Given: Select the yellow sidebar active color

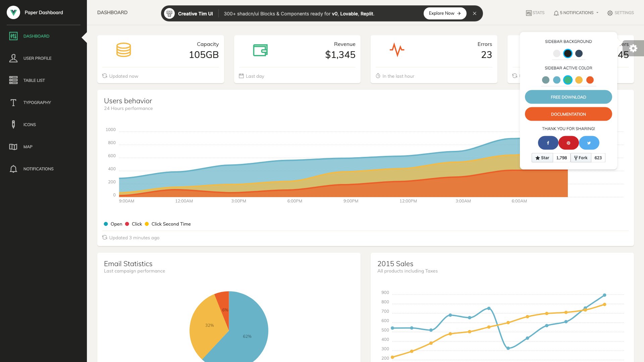Looking at the screenshot, I should coord(579,80).
